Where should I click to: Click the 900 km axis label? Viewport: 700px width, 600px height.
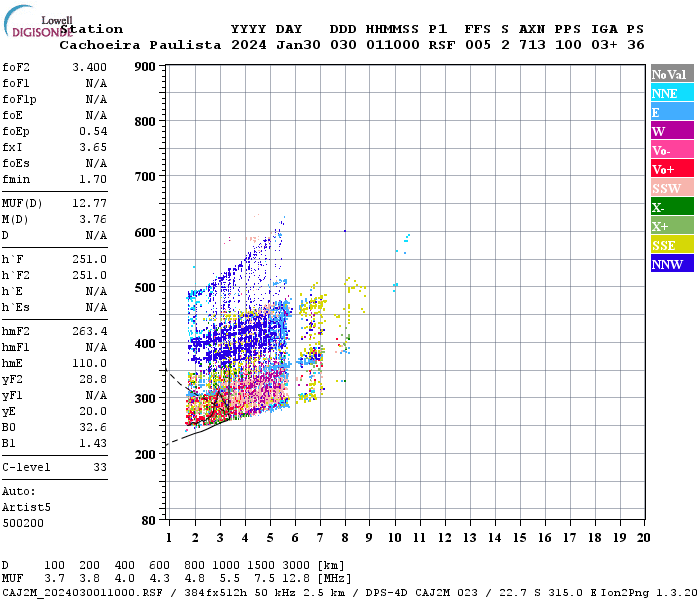145,67
